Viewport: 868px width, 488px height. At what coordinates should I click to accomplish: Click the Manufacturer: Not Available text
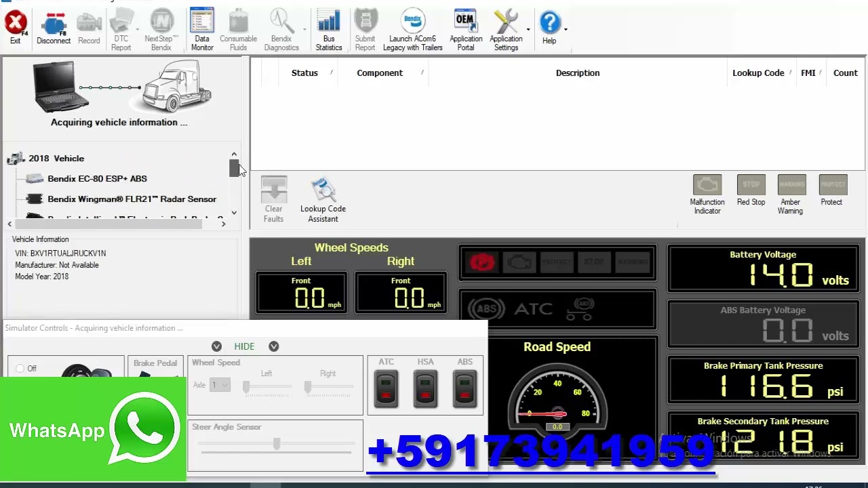[57, 265]
